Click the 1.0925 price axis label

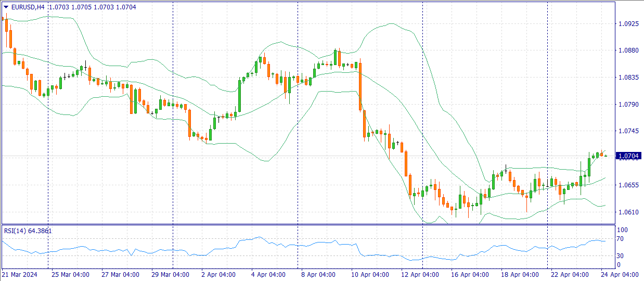[627, 24]
